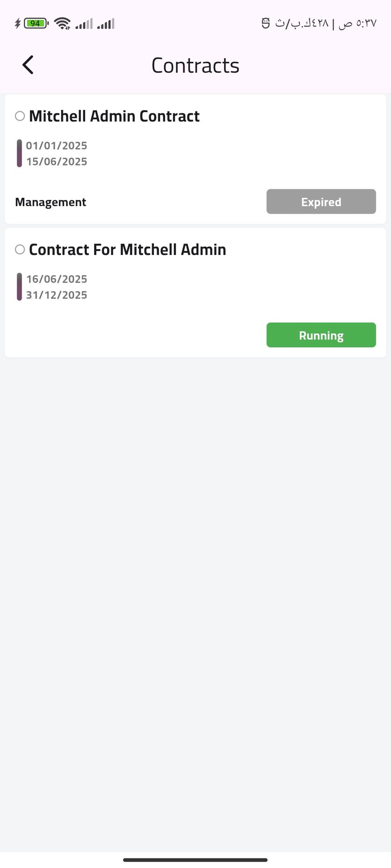Open the Mitchell Admin Contract title
The image size is (391, 868).
tap(114, 116)
